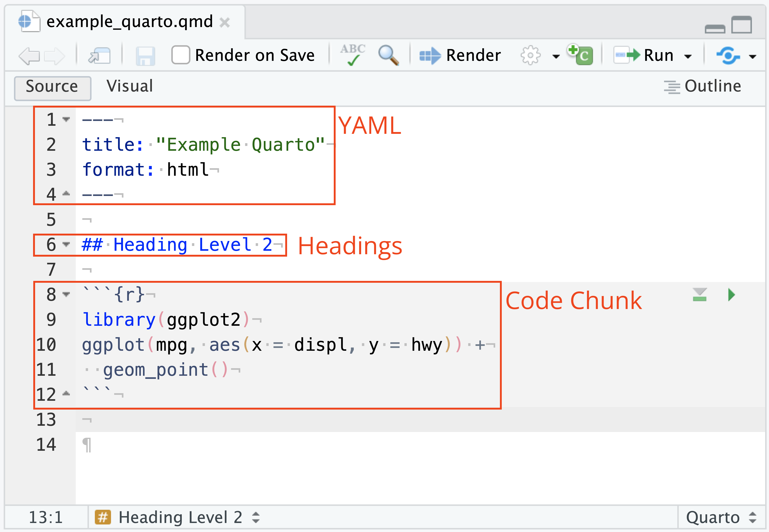Run current chunk green play button
This screenshot has width=769, height=532.
[x=732, y=295]
